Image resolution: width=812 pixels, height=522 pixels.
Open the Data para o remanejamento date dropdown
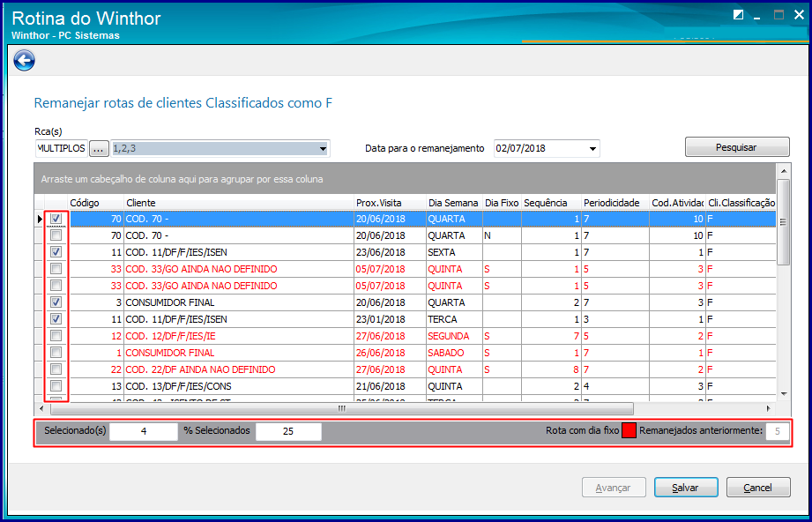(593, 149)
